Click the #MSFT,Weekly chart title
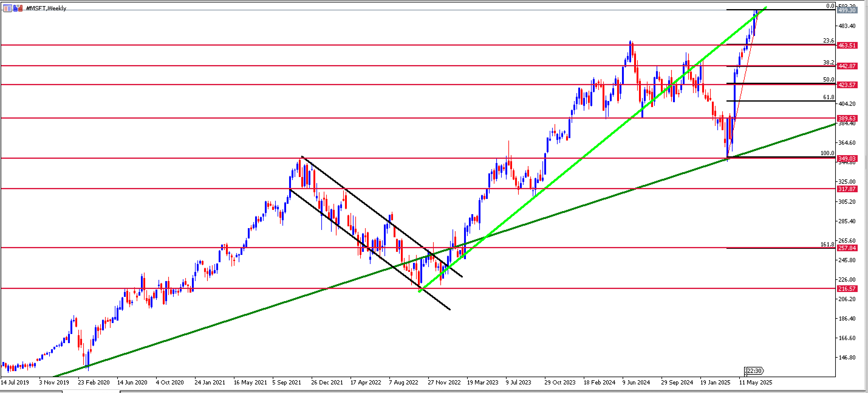Viewport: 868px width, 393px height. pos(46,8)
